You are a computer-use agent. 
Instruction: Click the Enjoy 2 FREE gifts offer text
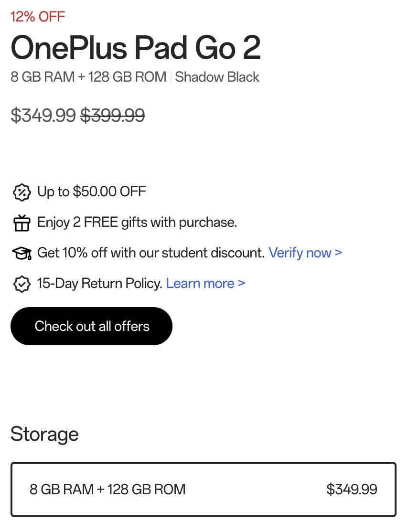pyautogui.click(x=137, y=223)
